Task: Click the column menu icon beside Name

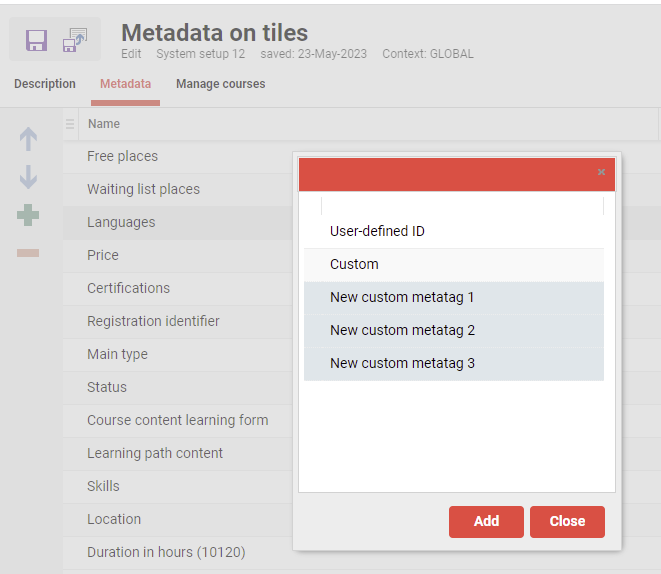Action: point(70,124)
